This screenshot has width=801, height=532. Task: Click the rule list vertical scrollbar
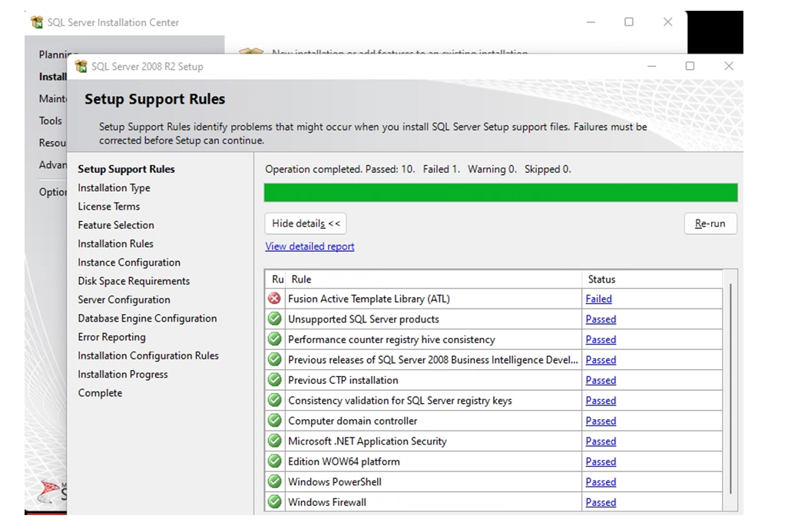(x=730, y=389)
